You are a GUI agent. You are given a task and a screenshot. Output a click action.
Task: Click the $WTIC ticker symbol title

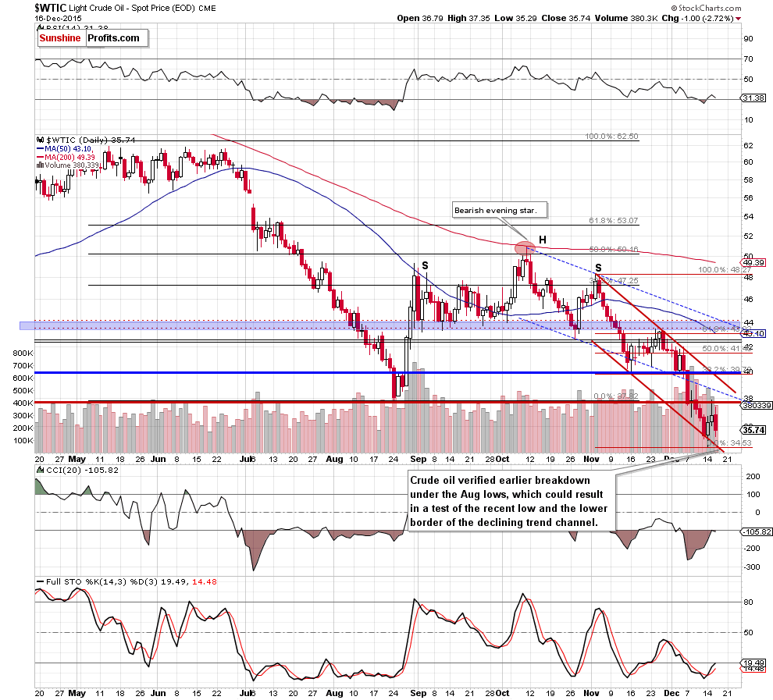point(50,8)
